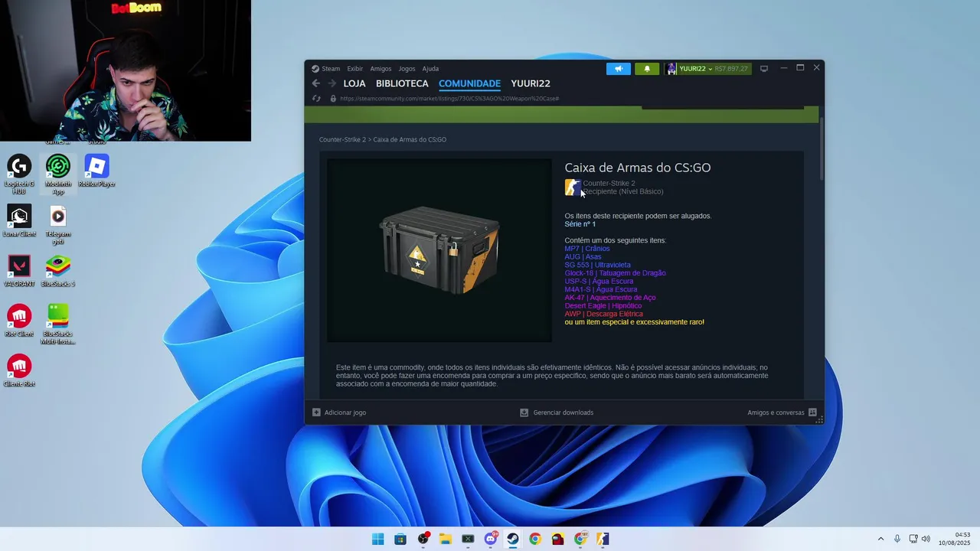Open the Logitech G HUB desktop shortcut
Screen dimensions: 980x551
(19, 174)
